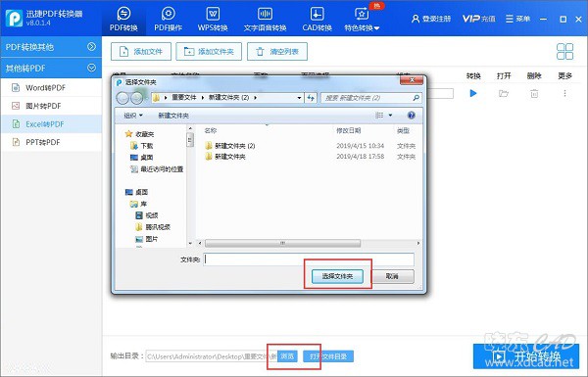The image size is (588, 377).
Task: Close the 选择文件夹 dialog
Action: (412, 80)
